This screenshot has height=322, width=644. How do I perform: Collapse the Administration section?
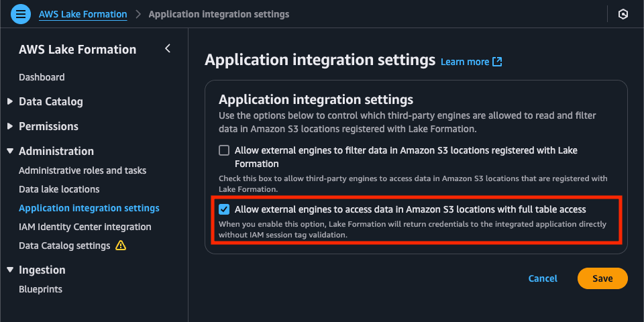click(10, 151)
